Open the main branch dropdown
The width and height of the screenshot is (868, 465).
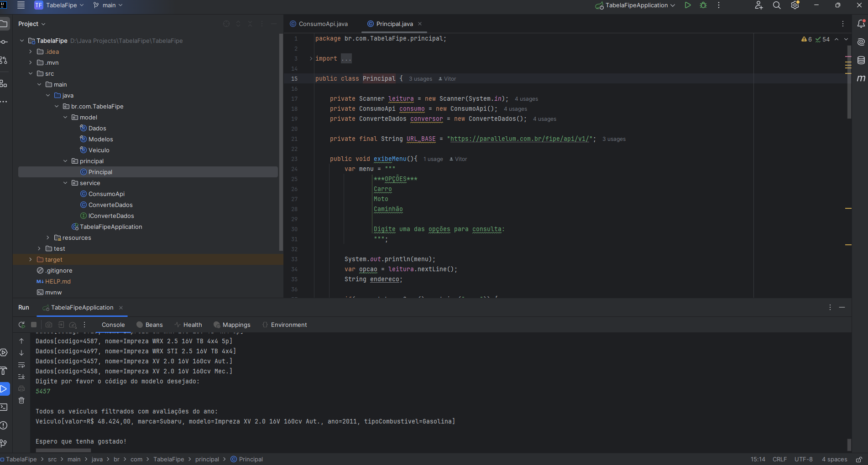coord(109,5)
